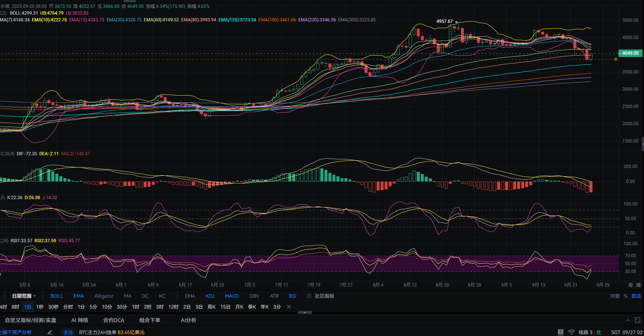The width and height of the screenshot is (644, 336).
Task: Select the 1日 daily timeframe
Action: 28,307
